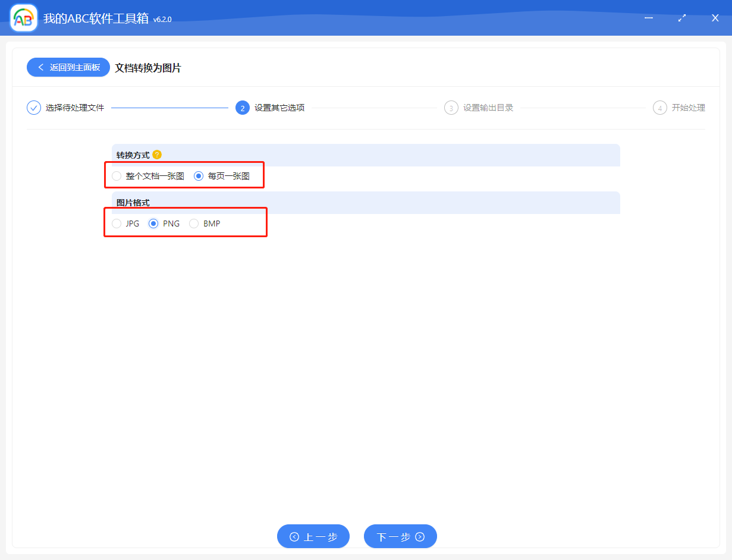Click the help icon beside 转换方式
The height and width of the screenshot is (560, 732).
(157, 155)
